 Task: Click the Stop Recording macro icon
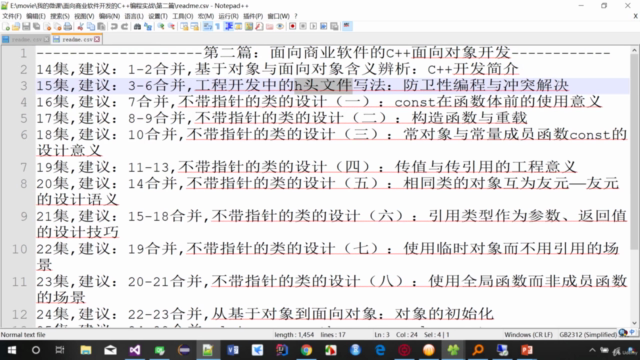click(303, 27)
